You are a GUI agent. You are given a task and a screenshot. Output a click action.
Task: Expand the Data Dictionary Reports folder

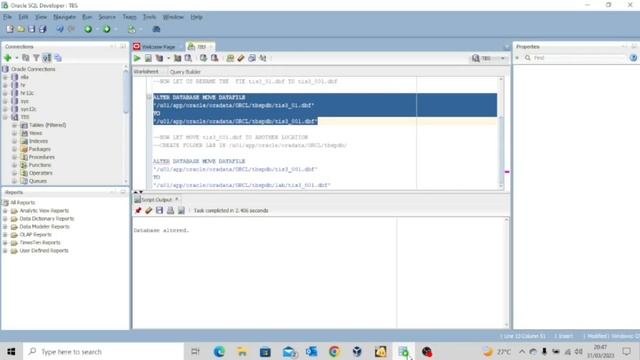pyautogui.click(x=5, y=219)
